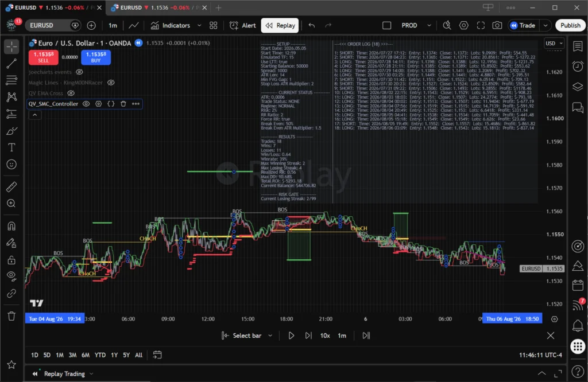588x382 pixels.
Task: Show the QV EMA Cross indicator
Action: 71,93
